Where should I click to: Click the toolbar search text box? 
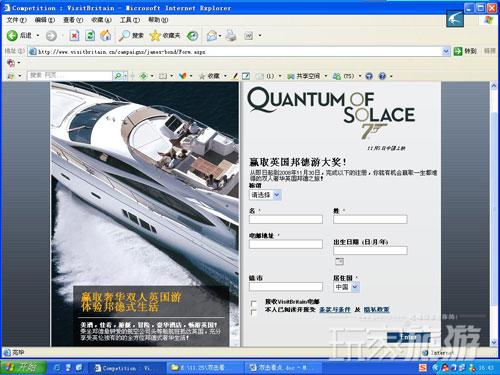click(70, 76)
